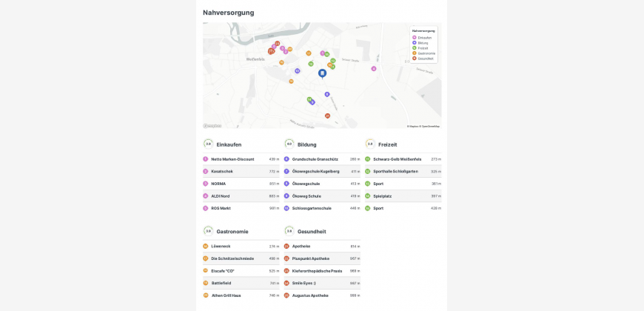Screen dimensions: 644x311
Task: Click the number 1 badge beside Netto Marken-Discount
Action: (x=206, y=159)
